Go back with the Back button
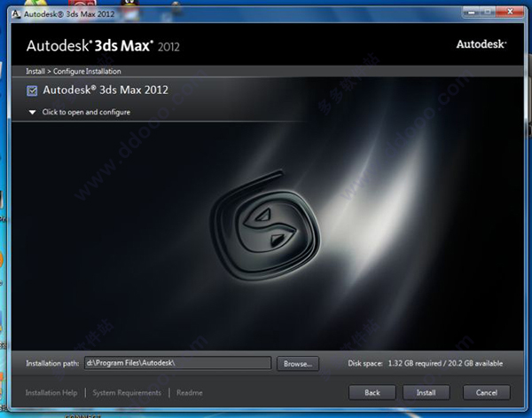The image size is (532, 418). [x=372, y=392]
